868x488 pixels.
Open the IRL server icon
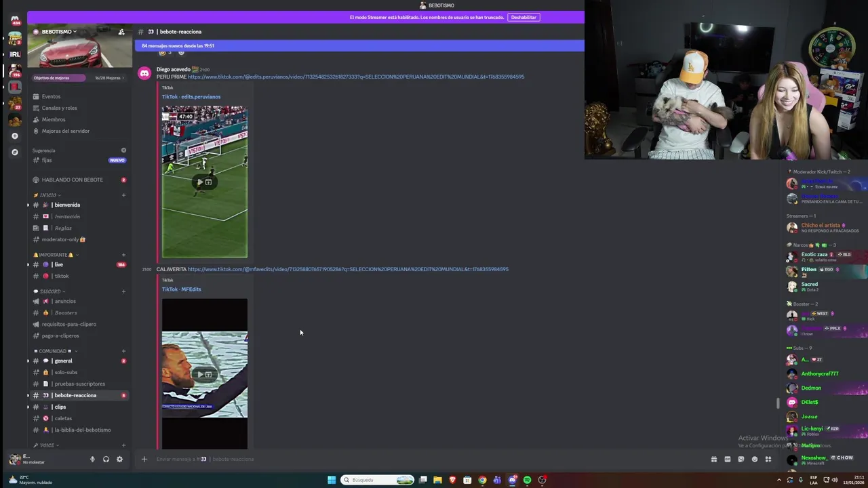coord(15,54)
